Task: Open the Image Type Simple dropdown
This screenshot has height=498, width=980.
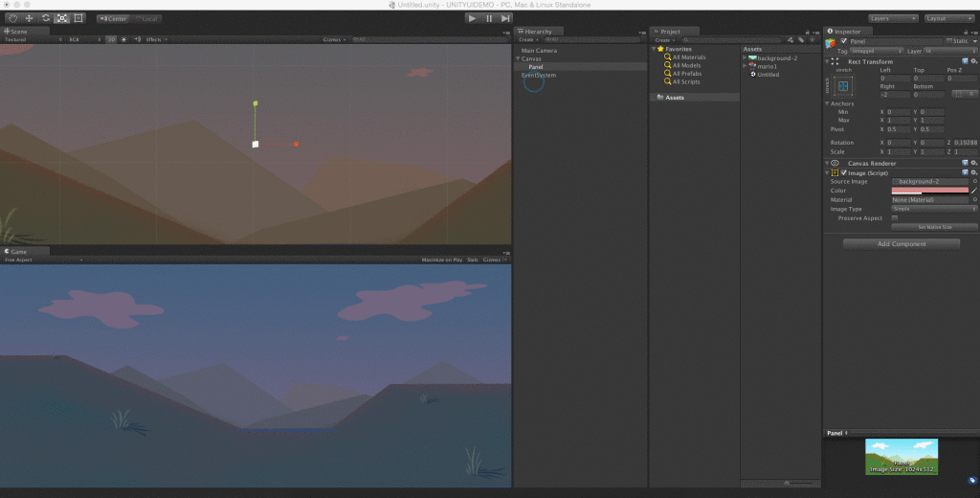Action: click(934, 209)
